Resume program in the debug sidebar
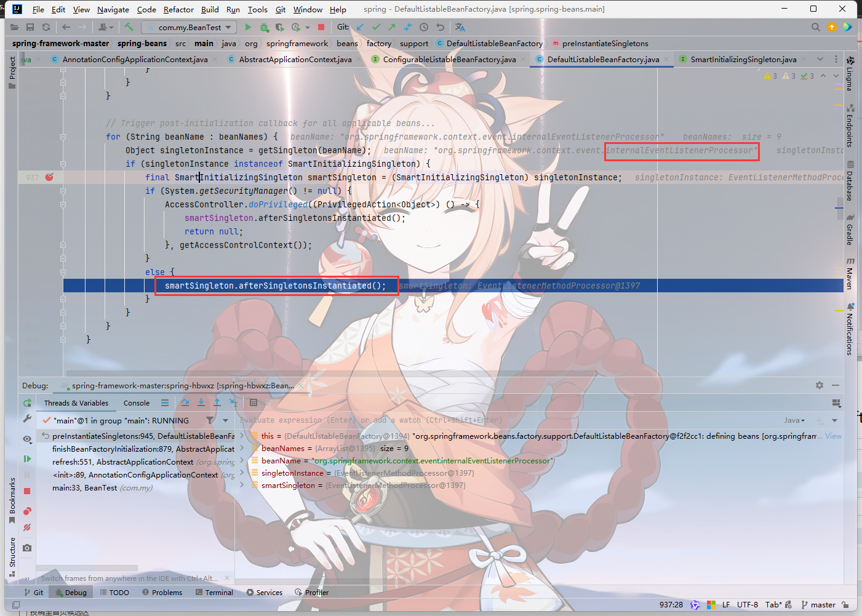Image resolution: width=862 pixels, height=616 pixels. point(27,458)
